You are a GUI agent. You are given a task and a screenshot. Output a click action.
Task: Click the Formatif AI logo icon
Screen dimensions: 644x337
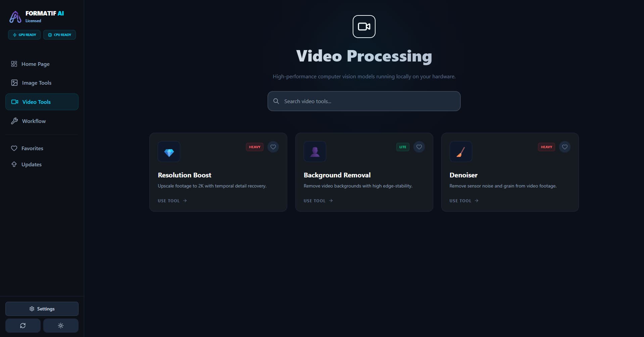point(15,17)
